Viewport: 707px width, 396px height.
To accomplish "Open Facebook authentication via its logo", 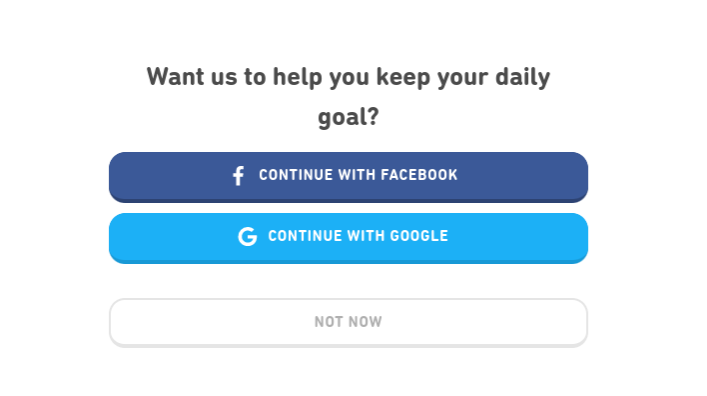I will pos(239,176).
